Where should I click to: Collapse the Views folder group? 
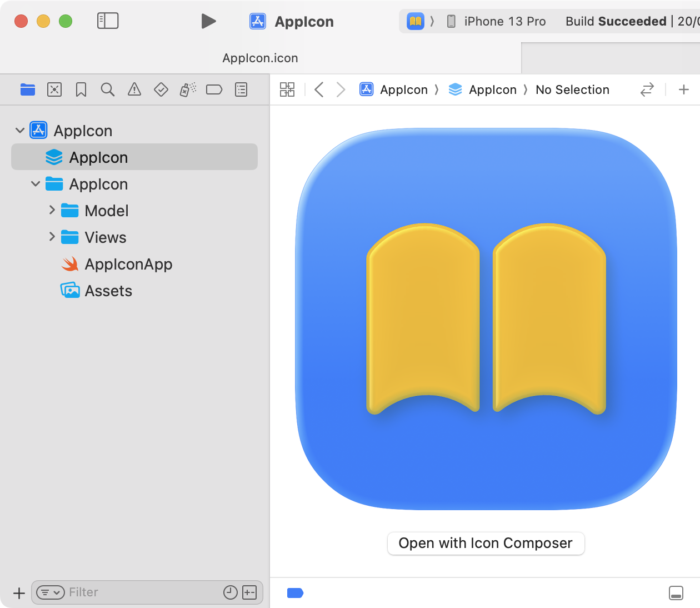click(x=52, y=237)
